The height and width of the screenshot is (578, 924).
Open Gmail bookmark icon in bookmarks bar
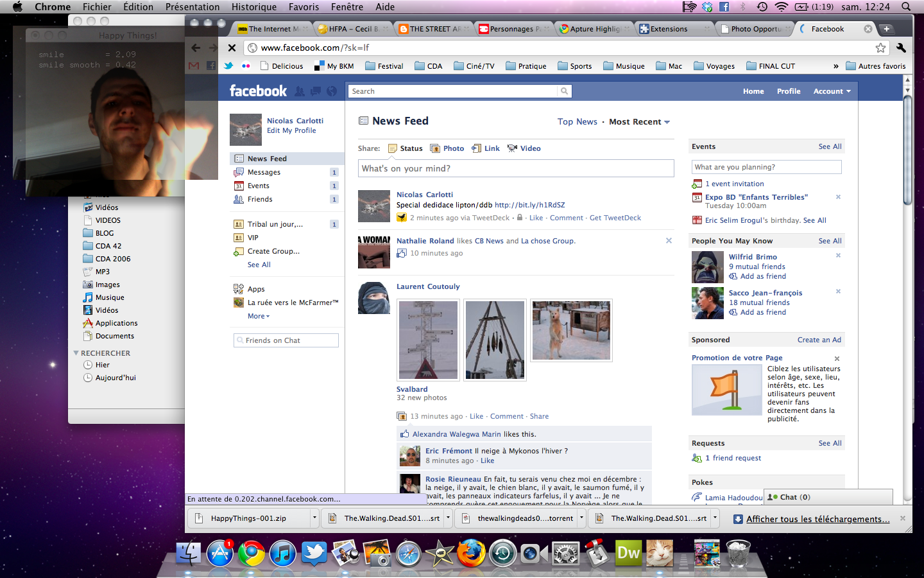194,66
